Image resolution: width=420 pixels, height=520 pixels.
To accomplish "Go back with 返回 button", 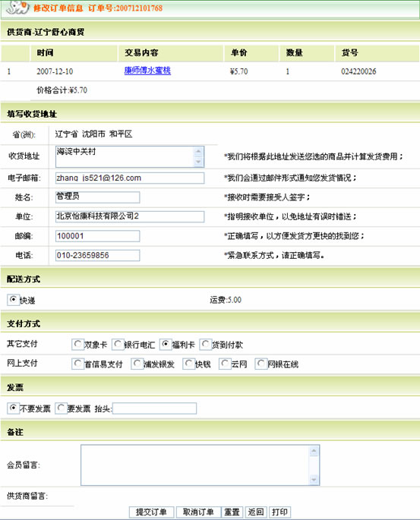I will click(256, 512).
